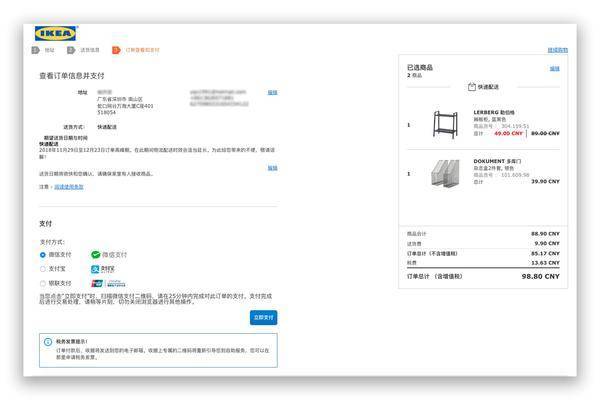Open the terms of use link after 注意

coord(69,187)
